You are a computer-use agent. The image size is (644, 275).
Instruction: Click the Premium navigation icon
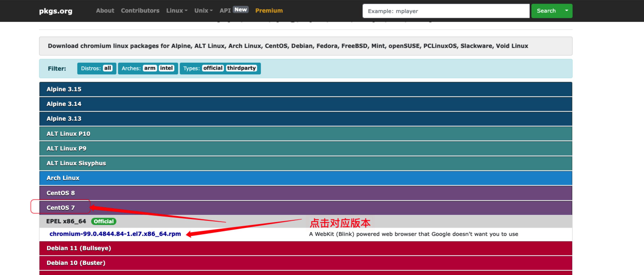pyautogui.click(x=269, y=10)
